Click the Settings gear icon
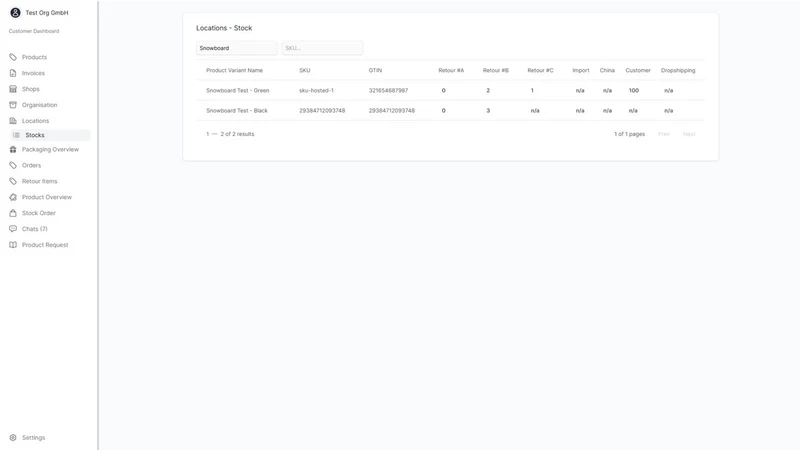This screenshot has width=800, height=450. 13,438
